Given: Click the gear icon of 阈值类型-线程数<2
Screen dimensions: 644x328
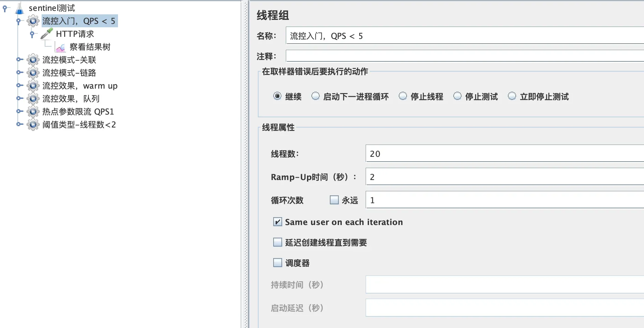Looking at the screenshot, I should click(x=33, y=124).
